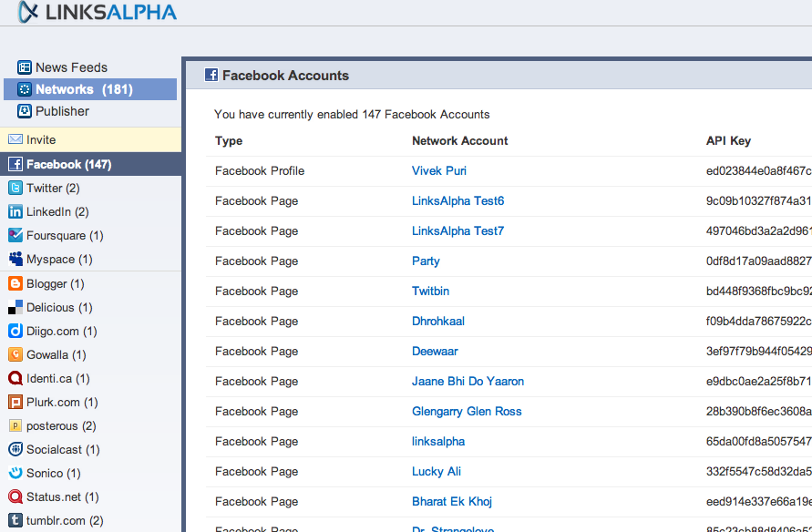Click the Gowalla icon
This screenshot has width=812, height=532.
15,354
